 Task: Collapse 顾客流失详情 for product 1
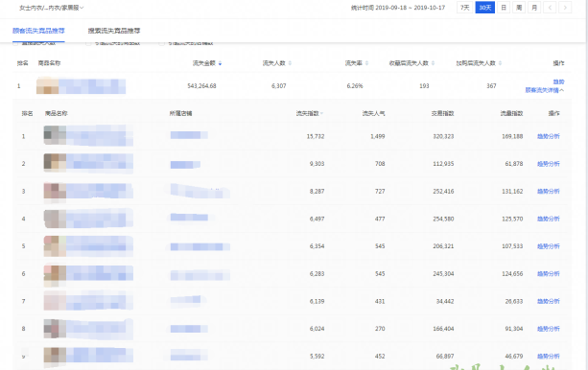545,90
